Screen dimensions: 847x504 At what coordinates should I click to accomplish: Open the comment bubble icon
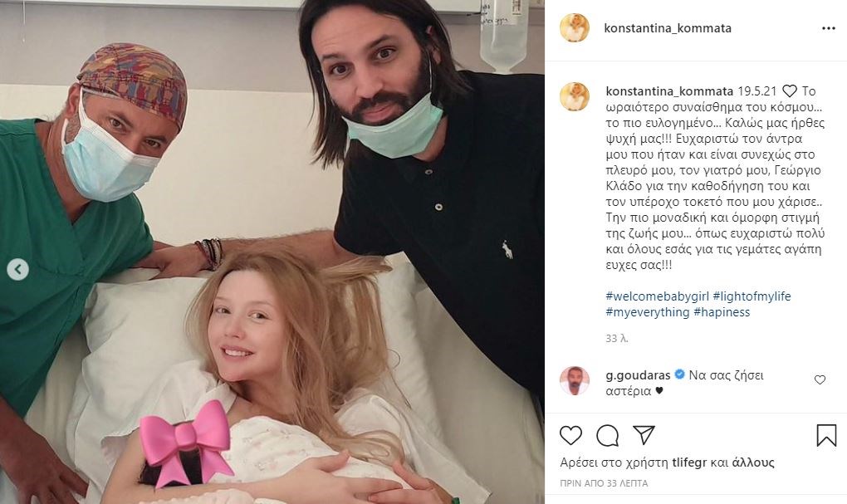[607, 435]
